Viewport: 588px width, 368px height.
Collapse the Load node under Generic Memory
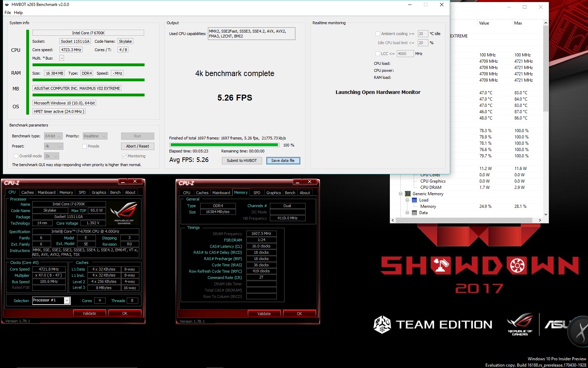[x=407, y=200]
